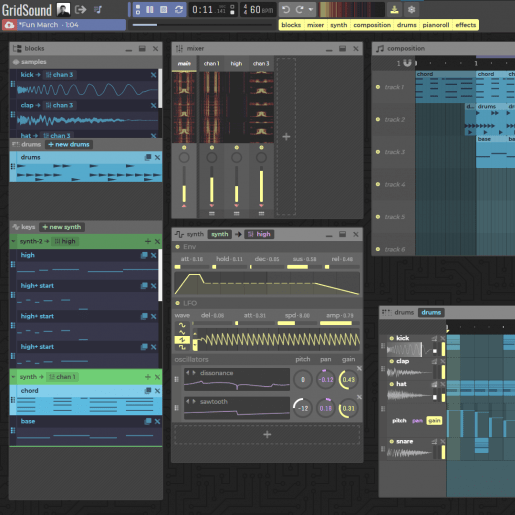Mute track 1 in composition
Screen dimensions: 515x515
378,87
